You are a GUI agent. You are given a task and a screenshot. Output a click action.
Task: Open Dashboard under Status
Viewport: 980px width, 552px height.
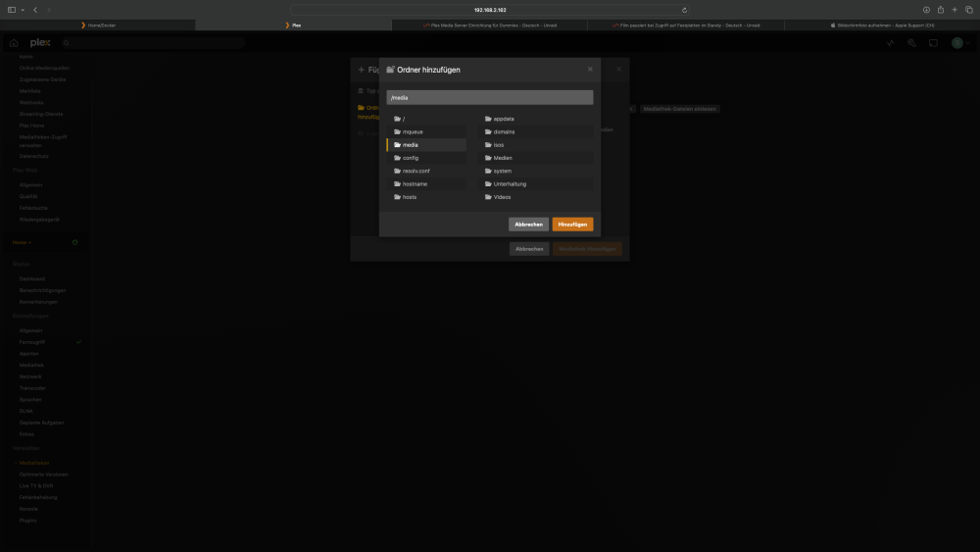tap(32, 278)
